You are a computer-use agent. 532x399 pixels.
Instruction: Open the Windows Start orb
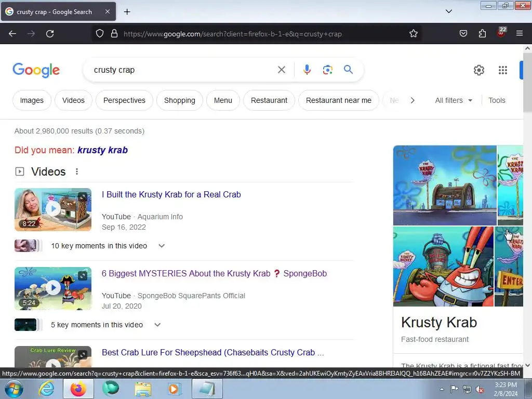tap(14, 389)
